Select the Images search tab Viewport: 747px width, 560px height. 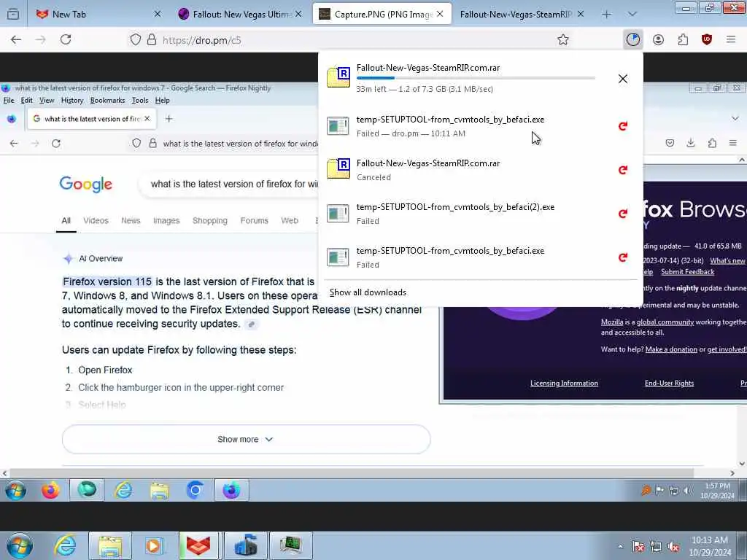click(x=166, y=220)
